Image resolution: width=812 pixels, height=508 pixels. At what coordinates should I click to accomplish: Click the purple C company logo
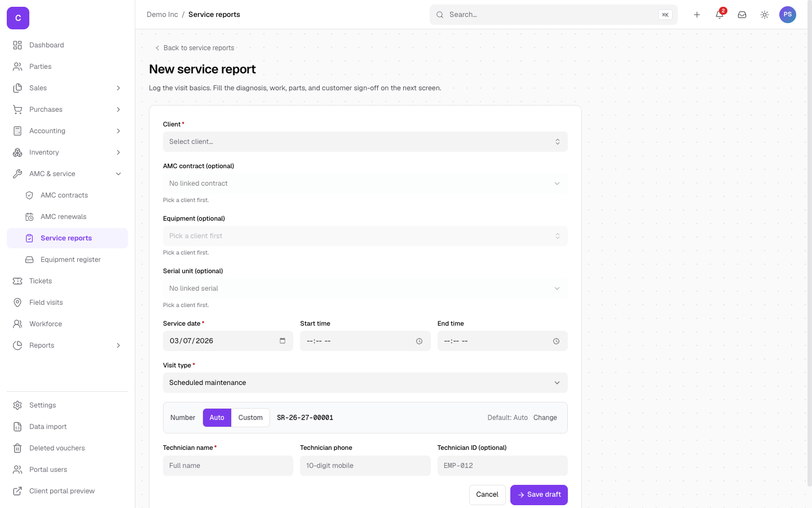pyautogui.click(x=18, y=18)
